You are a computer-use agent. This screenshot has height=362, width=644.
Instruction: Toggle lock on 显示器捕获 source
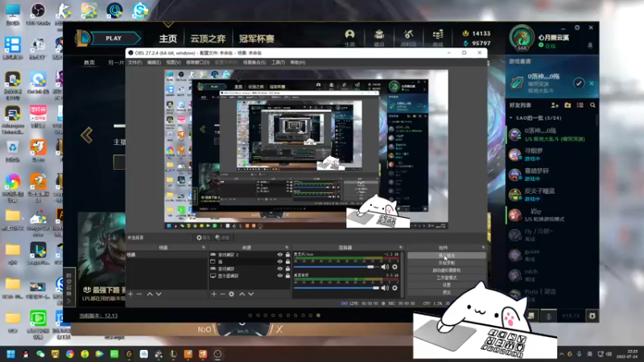(287, 276)
